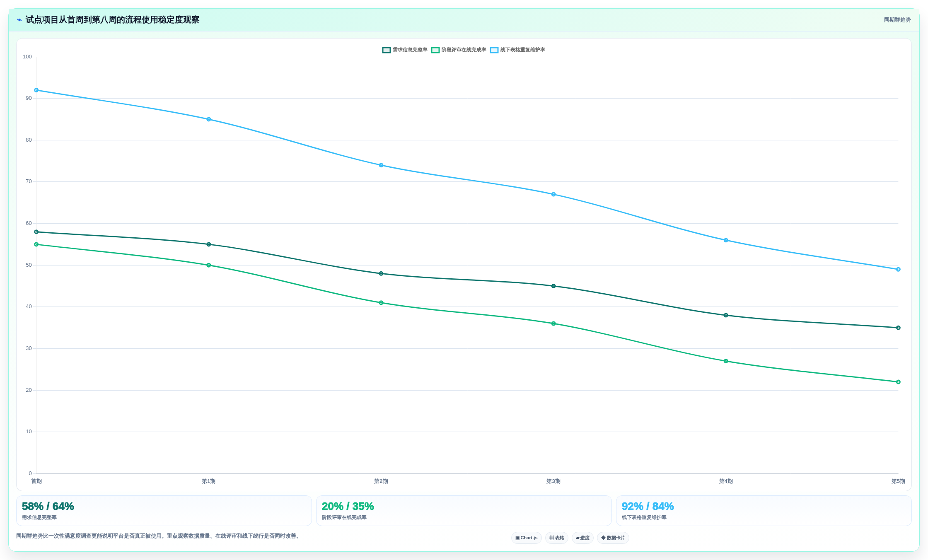Screen dimensions: 928x560
Task: Click the 92% / 84% stat value
Action: (x=648, y=506)
